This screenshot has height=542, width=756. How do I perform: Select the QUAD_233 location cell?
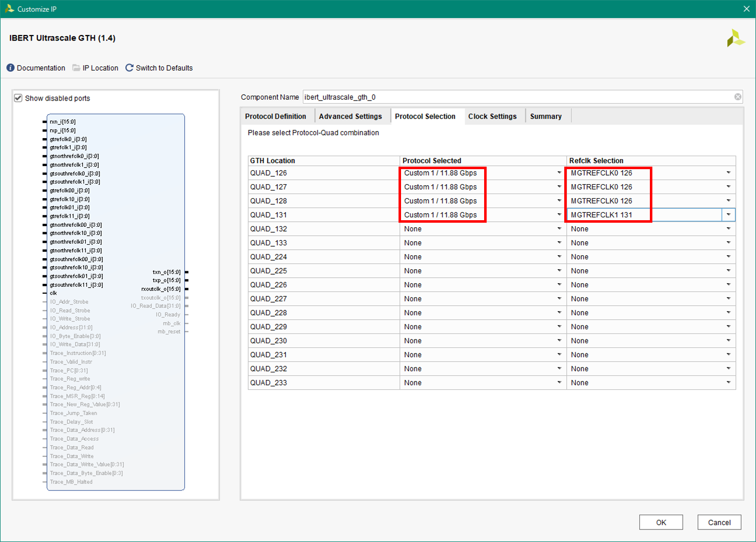tap(324, 383)
